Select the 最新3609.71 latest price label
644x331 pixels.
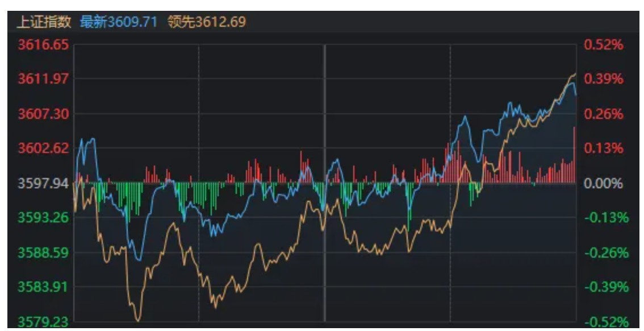pos(119,23)
